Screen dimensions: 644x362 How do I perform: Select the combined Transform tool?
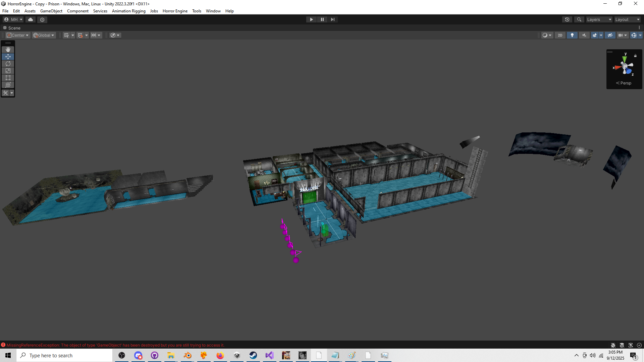tap(8, 85)
